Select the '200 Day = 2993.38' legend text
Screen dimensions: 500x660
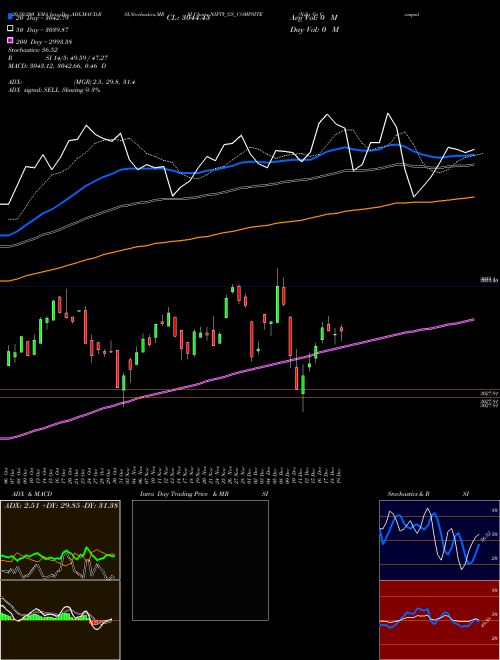click(x=44, y=42)
